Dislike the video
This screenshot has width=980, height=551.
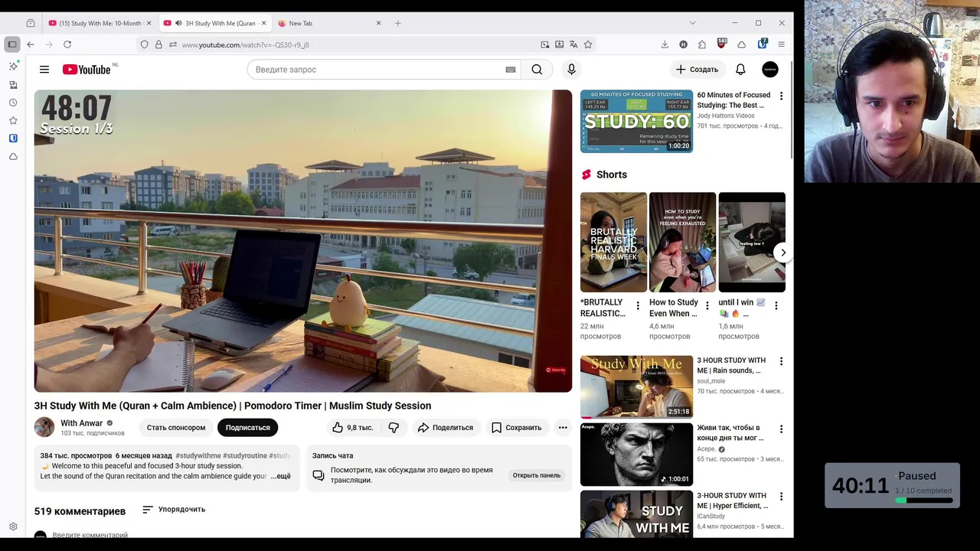pos(394,428)
